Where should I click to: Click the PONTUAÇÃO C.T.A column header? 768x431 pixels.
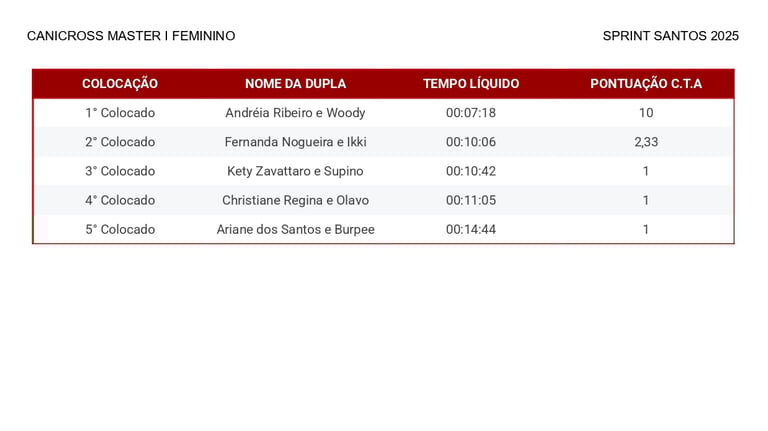pyautogui.click(x=646, y=84)
